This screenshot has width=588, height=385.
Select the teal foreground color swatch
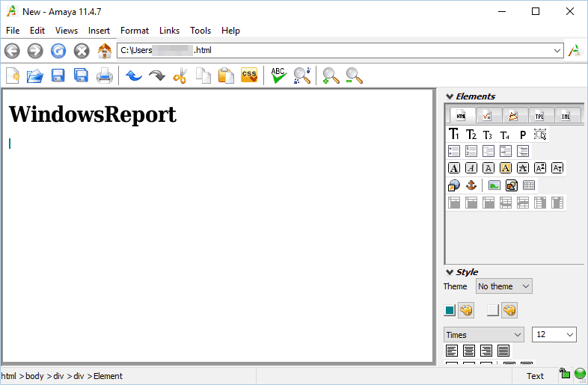coord(450,310)
